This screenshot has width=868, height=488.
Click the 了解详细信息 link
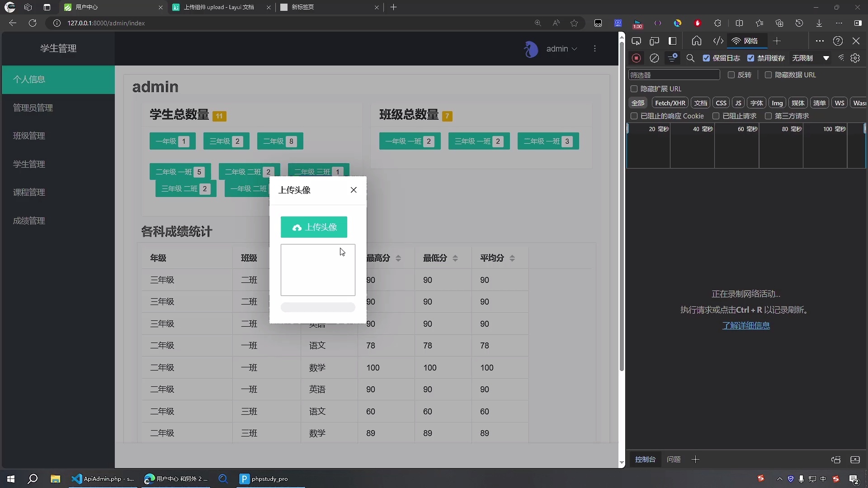[746, 326]
